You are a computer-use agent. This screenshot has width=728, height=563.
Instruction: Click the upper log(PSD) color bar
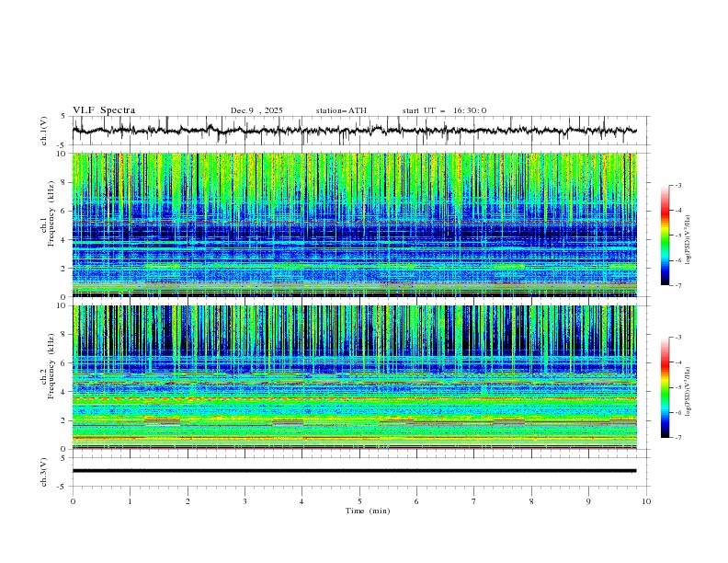click(665, 236)
